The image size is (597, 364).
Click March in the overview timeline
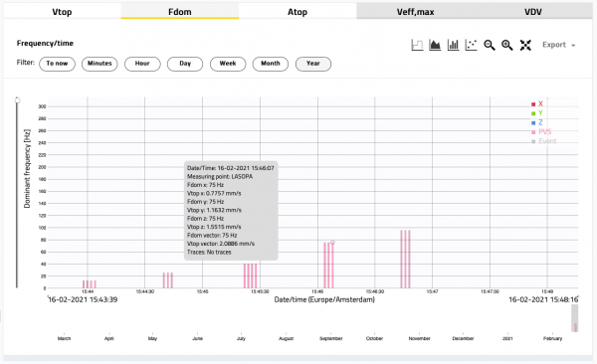[64, 338]
